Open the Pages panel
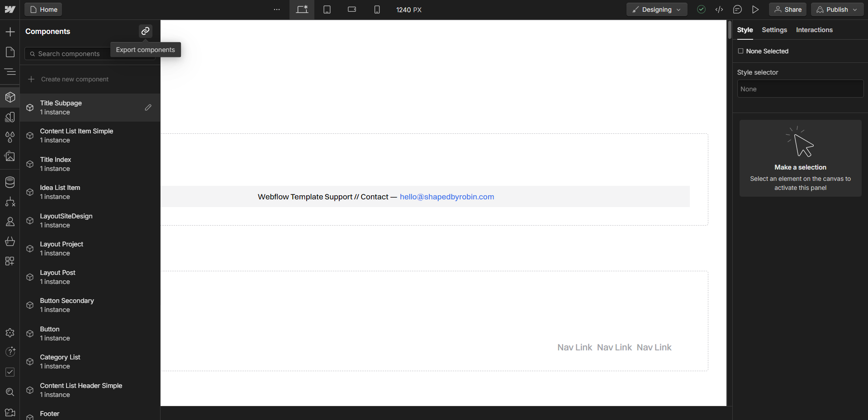The height and width of the screenshot is (420, 868). click(10, 52)
